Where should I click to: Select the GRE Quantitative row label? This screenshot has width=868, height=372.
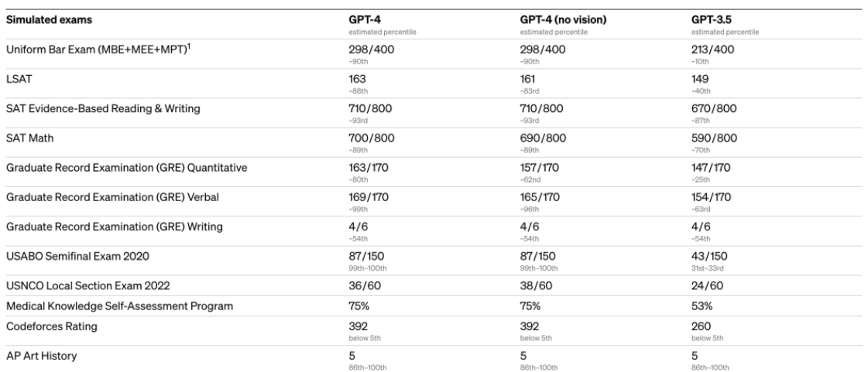pyautogui.click(x=126, y=169)
